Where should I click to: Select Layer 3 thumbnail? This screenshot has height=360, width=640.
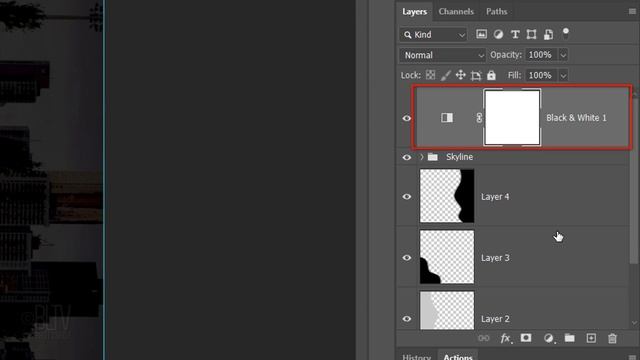[447, 257]
